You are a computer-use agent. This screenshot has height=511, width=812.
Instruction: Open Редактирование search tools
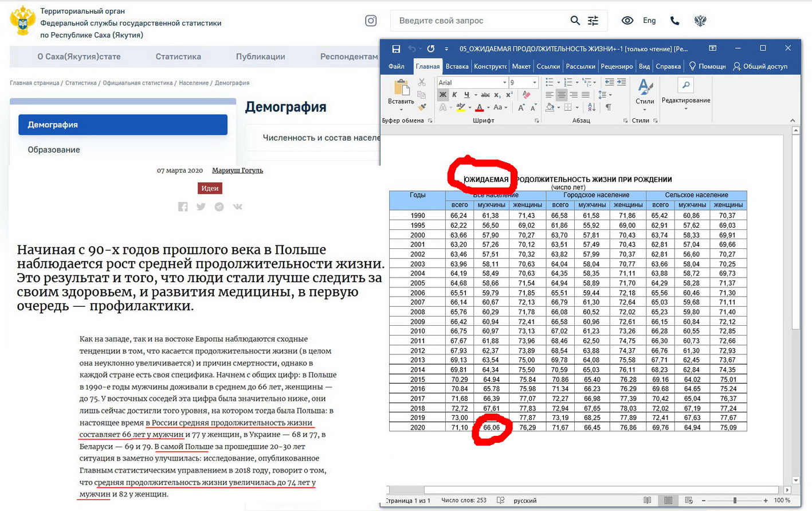(x=686, y=95)
